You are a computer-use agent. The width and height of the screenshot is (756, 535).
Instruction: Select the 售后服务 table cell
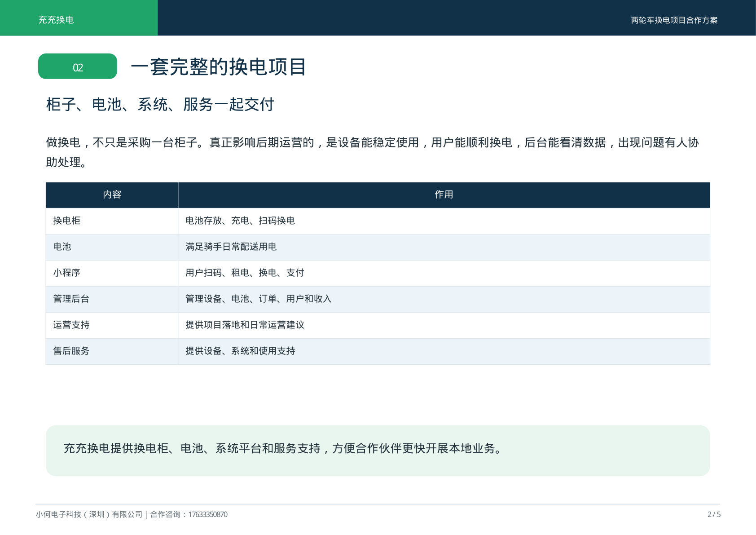[x=112, y=351]
